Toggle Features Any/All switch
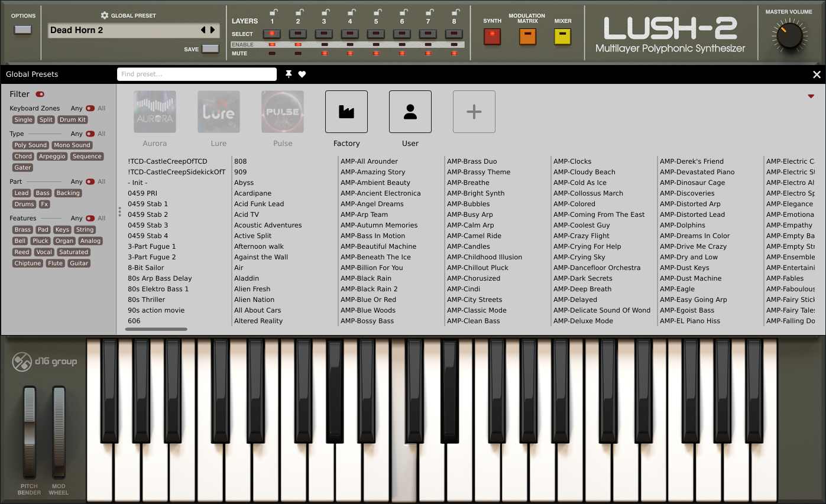 [x=90, y=218]
